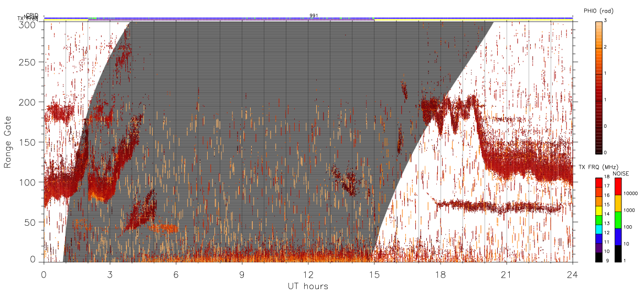Click the red top NOISE legend segment
Viewport: 644px width, 297px height.
[618, 186]
